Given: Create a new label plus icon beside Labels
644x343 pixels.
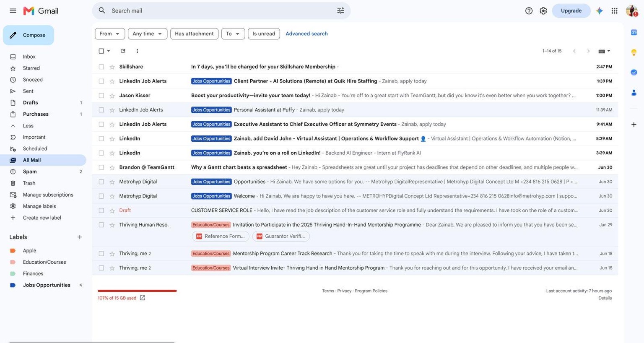Looking at the screenshot, I should coord(80,237).
